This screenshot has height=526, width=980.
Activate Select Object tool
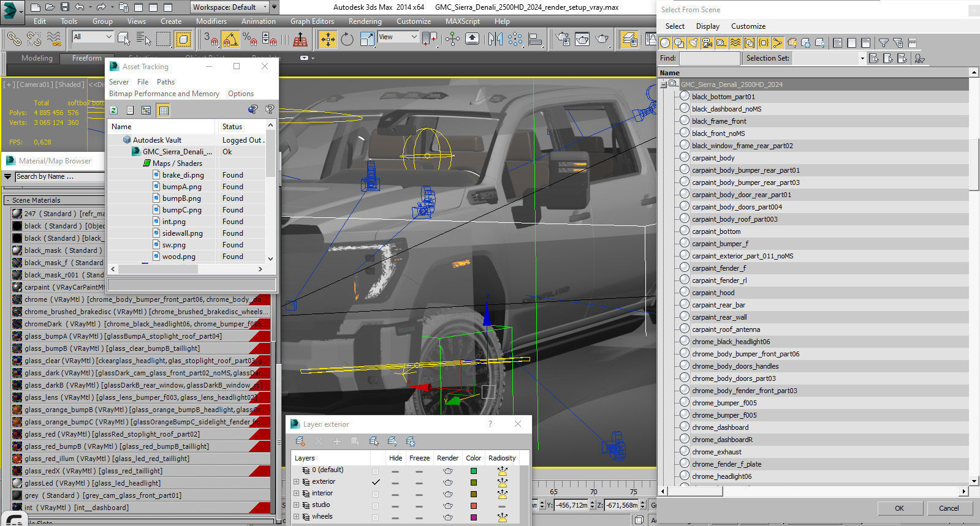[x=124, y=39]
